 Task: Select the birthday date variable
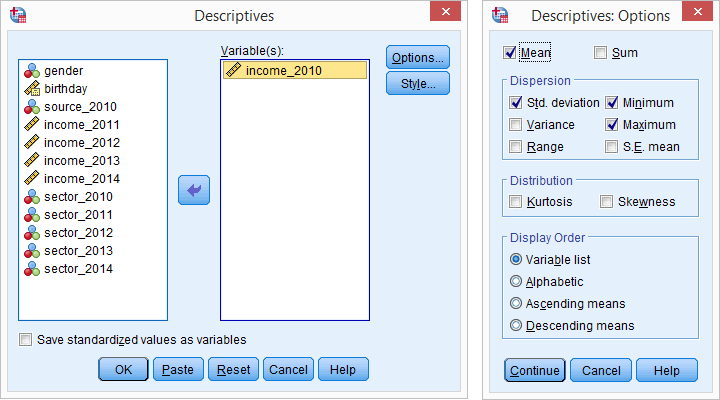(x=65, y=89)
